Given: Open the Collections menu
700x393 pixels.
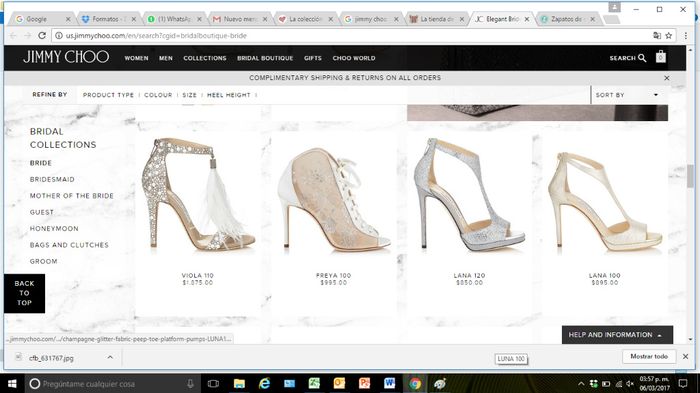Looking at the screenshot, I should tap(204, 58).
